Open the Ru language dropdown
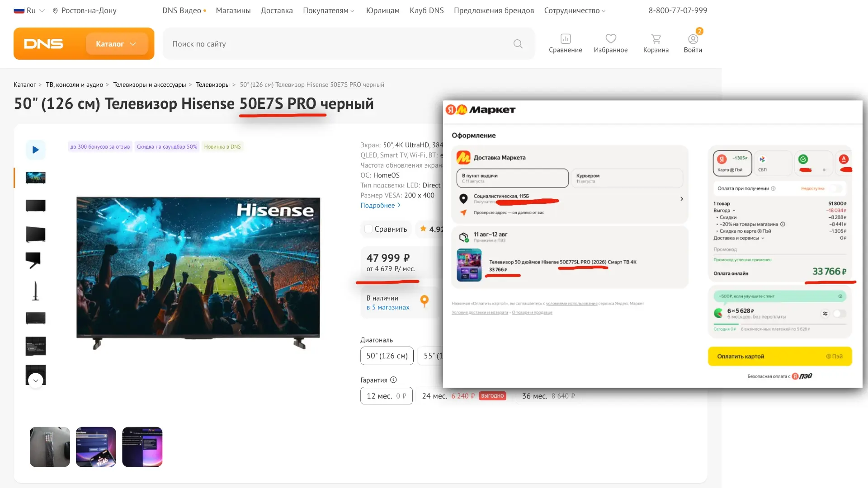This screenshot has height=488, width=868. coord(29,10)
